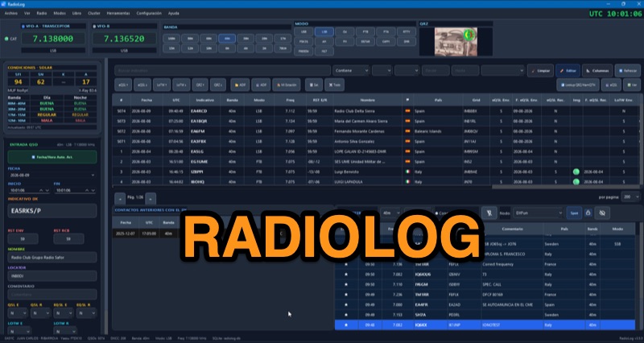Open the Radio menu
The image size is (644, 343).
pyautogui.click(x=42, y=13)
